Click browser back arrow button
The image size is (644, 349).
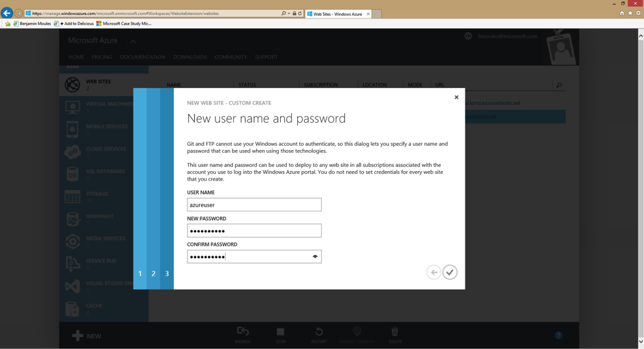point(7,13)
